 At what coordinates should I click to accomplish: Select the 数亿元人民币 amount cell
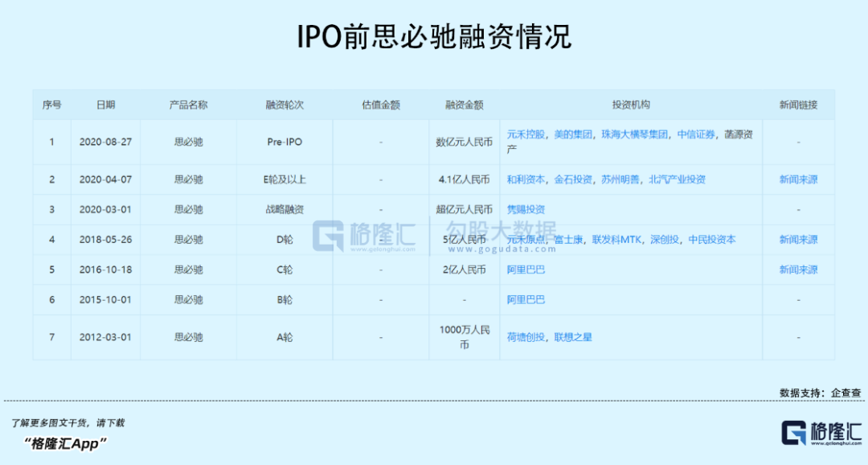pyautogui.click(x=465, y=142)
